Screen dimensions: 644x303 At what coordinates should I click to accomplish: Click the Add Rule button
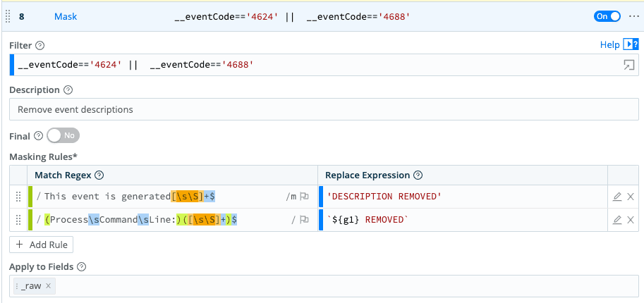click(x=42, y=245)
